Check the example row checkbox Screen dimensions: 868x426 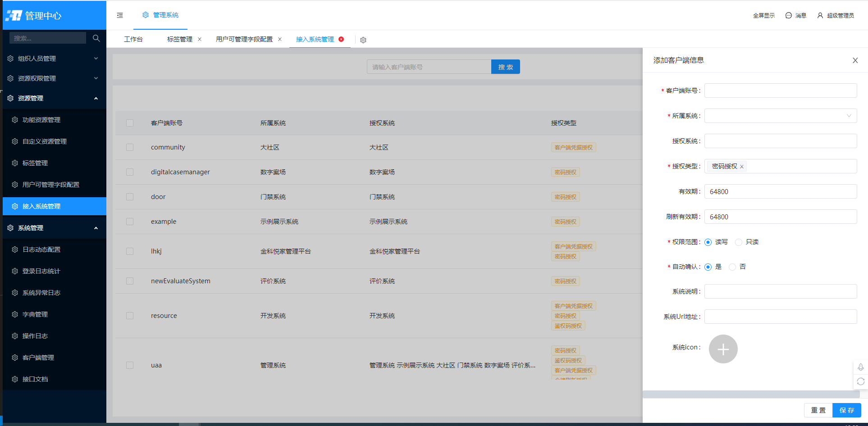(130, 222)
